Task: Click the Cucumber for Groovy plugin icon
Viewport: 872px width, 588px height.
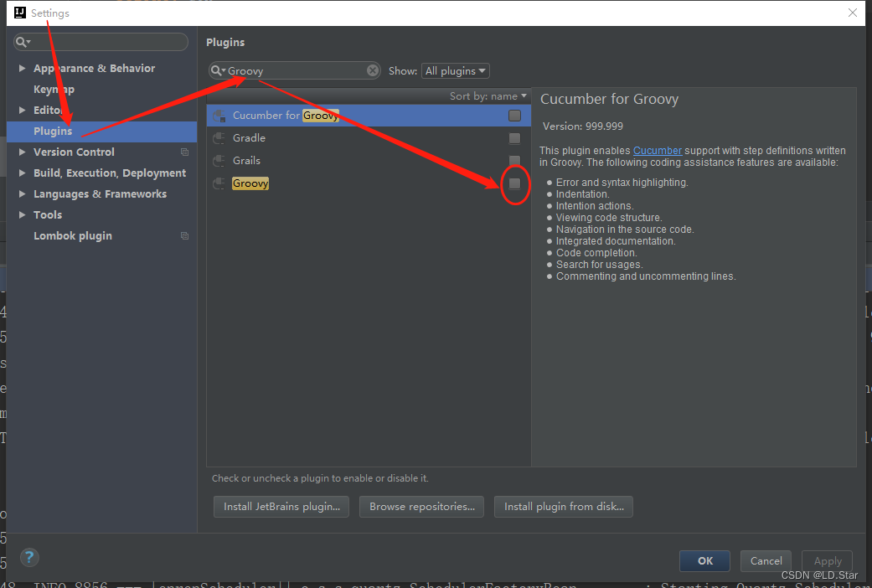Action: (x=219, y=116)
